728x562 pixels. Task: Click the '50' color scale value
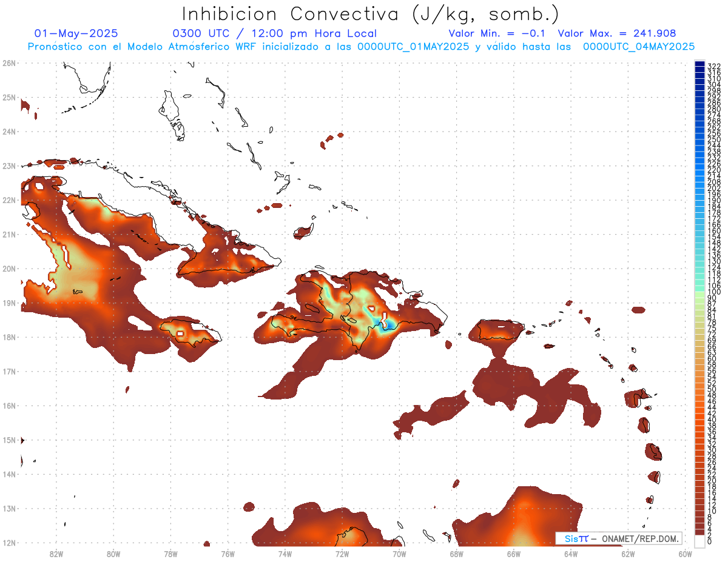tap(712, 389)
